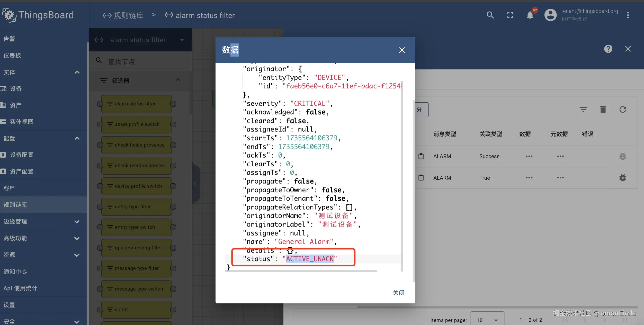Click 规则链库 breadcrumb link

point(128,15)
